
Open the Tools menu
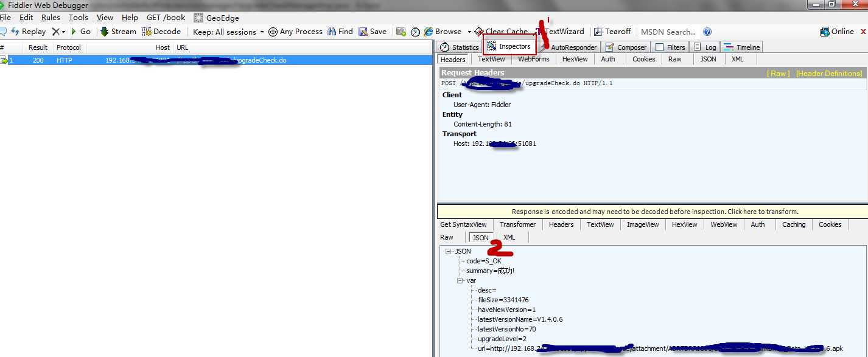[78, 18]
